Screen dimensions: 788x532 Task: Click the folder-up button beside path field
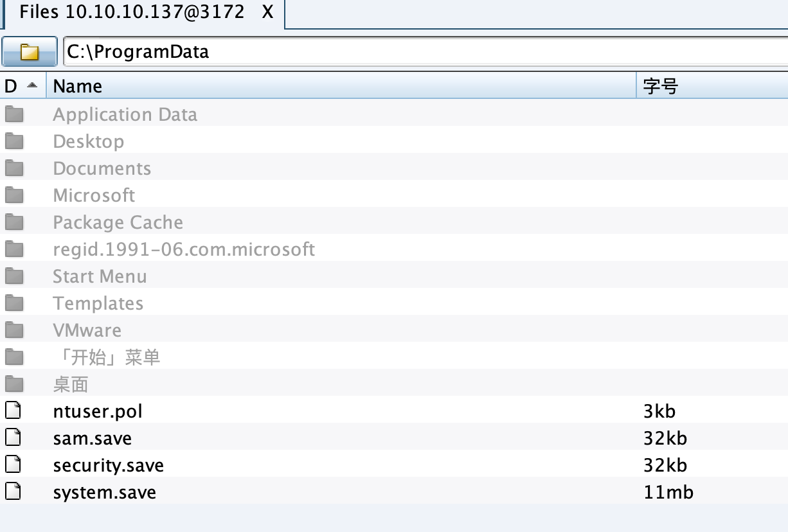click(x=30, y=52)
